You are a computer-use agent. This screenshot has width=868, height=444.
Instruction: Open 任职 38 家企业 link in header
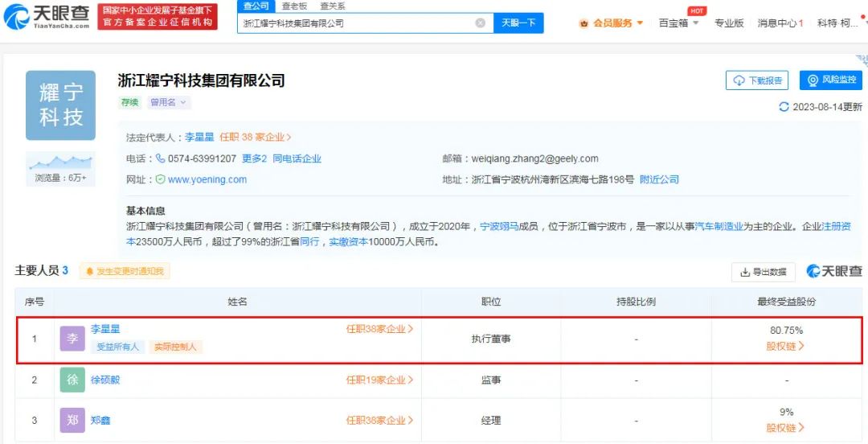pyautogui.click(x=256, y=137)
